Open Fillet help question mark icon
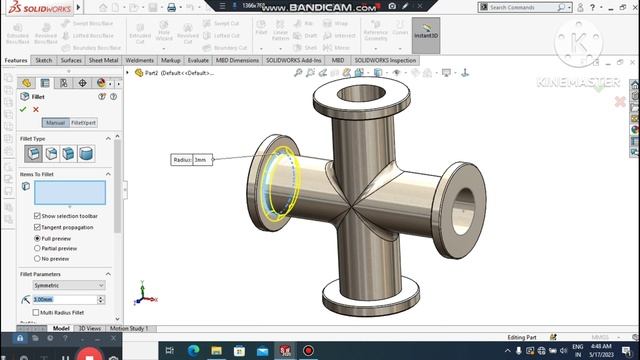This screenshot has height=360, width=640. [x=113, y=97]
